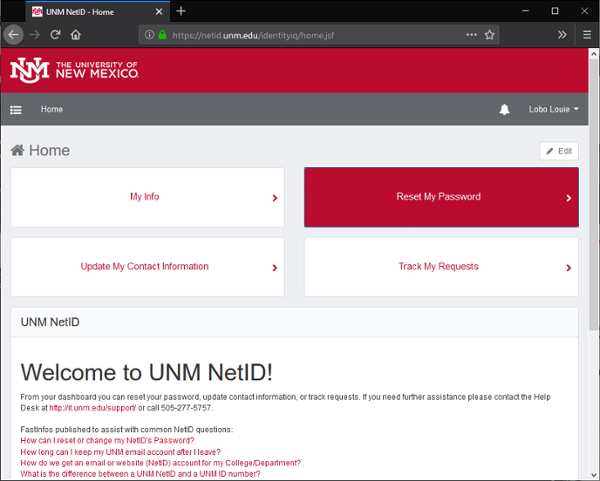600x481 pixels.
Task: Follow the it.unm.edu/support help desk link
Action: tap(92, 408)
